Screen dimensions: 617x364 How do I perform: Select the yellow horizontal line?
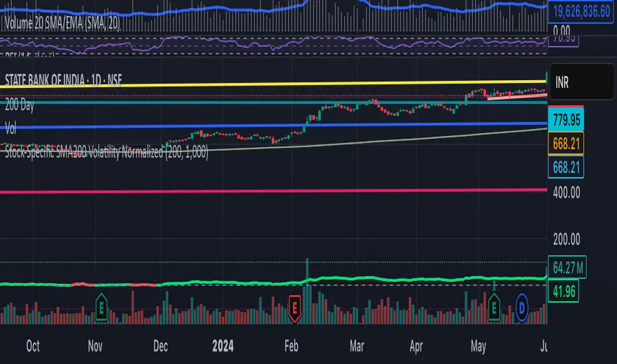[x=273, y=84]
